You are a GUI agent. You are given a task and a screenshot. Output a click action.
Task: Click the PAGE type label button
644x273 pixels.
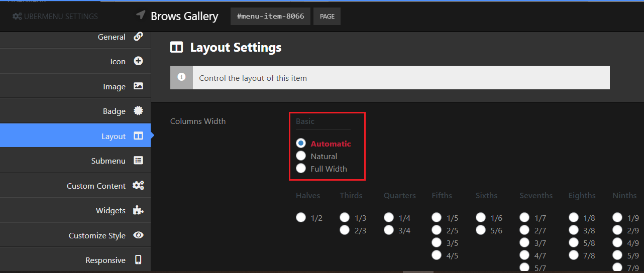tap(327, 16)
